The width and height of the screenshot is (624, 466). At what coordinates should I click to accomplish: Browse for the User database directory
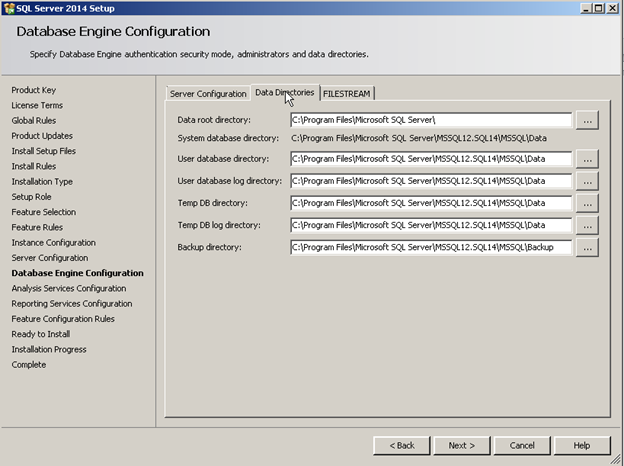pos(587,159)
